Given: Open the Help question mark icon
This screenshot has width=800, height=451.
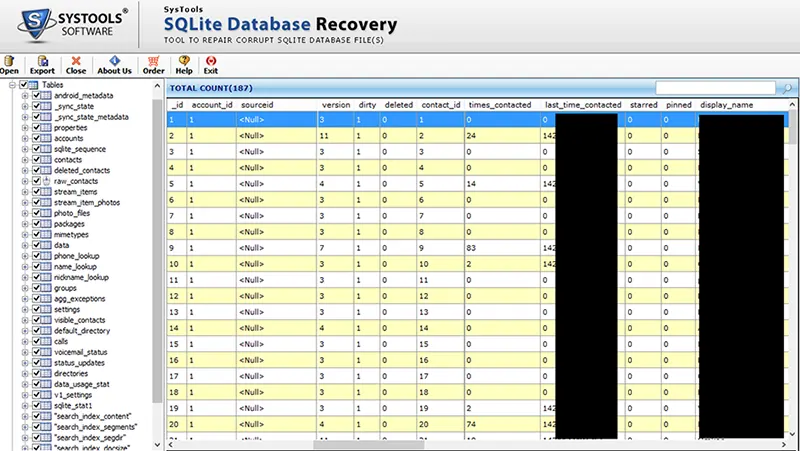Looking at the screenshot, I should 184,61.
